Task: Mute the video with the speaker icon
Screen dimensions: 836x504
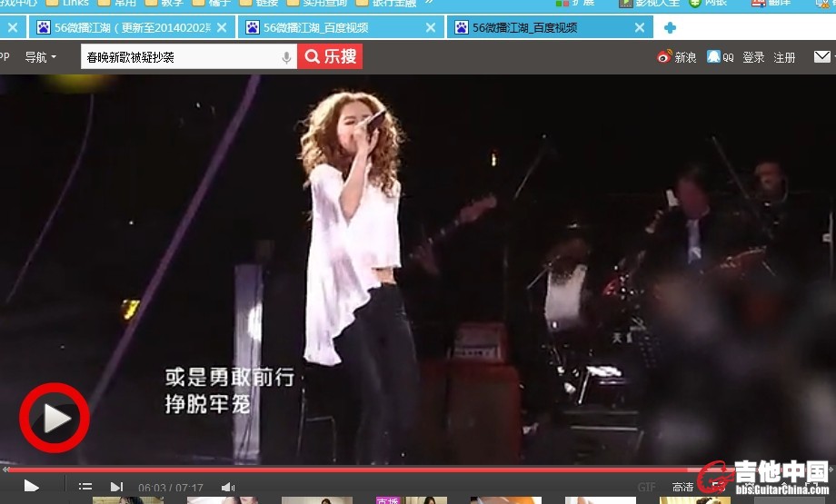Action: [227, 488]
